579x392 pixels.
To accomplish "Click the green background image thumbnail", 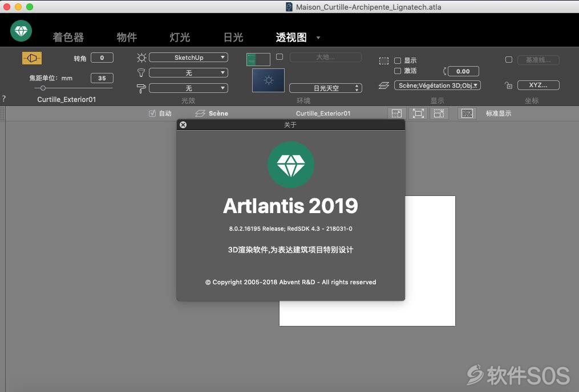I will click(258, 59).
